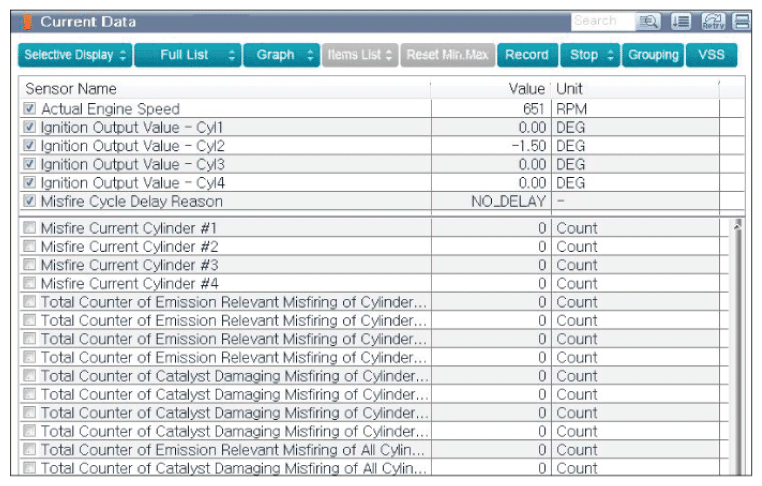
Task: Click the split window layout icon
Action: coord(742,21)
